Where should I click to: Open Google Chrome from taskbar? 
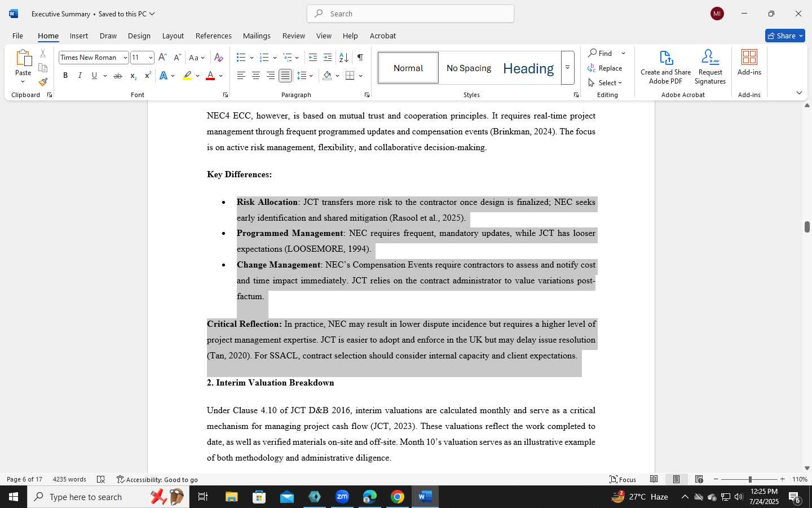coord(398,497)
